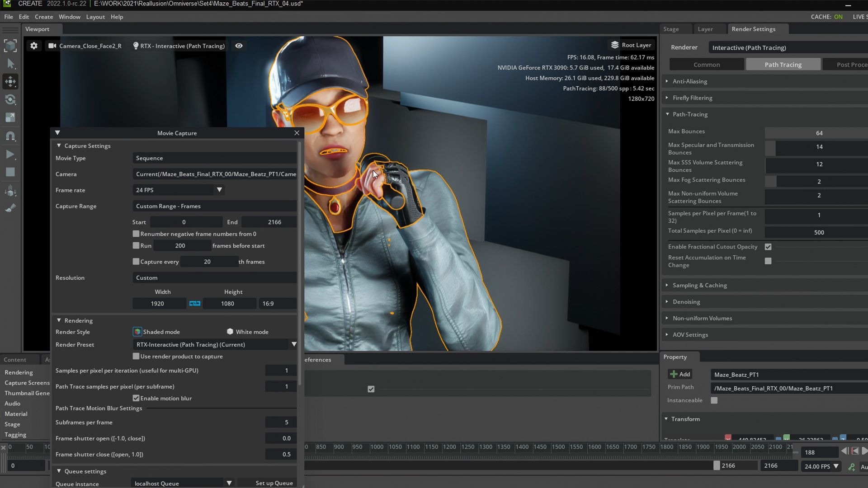Click the paint brush tool icon
Image resolution: width=868 pixels, height=488 pixels.
pos(10,208)
